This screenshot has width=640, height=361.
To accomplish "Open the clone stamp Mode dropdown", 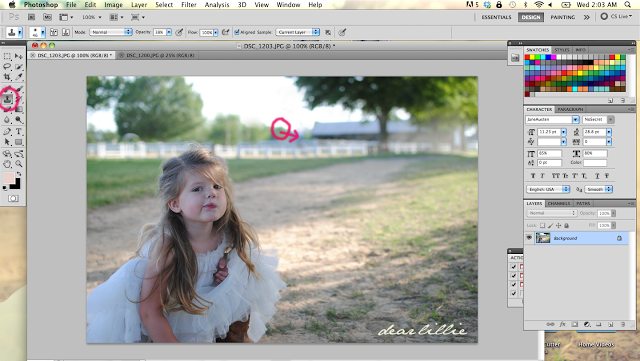I will 111,32.
